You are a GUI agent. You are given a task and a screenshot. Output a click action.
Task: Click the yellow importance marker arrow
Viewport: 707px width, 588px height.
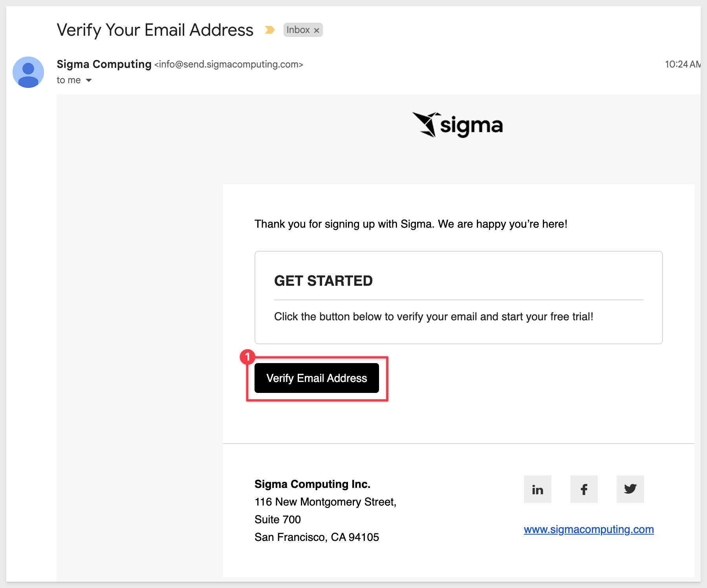[269, 30]
